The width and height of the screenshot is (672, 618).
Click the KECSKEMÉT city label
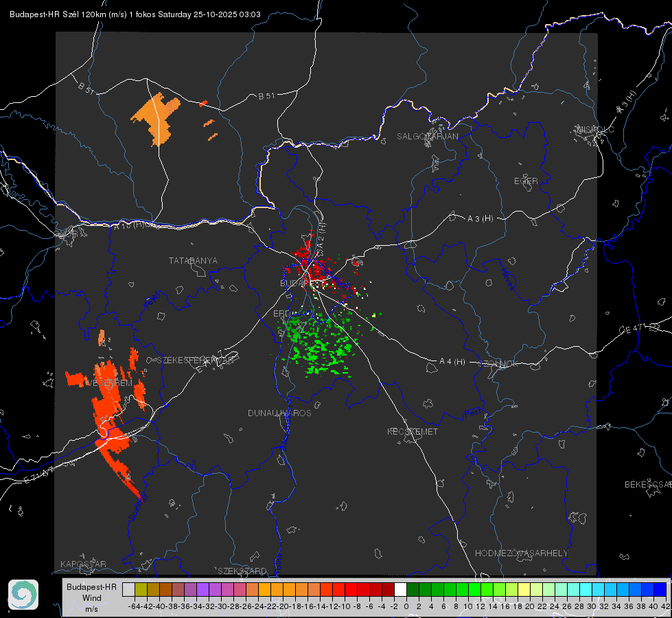point(413,431)
